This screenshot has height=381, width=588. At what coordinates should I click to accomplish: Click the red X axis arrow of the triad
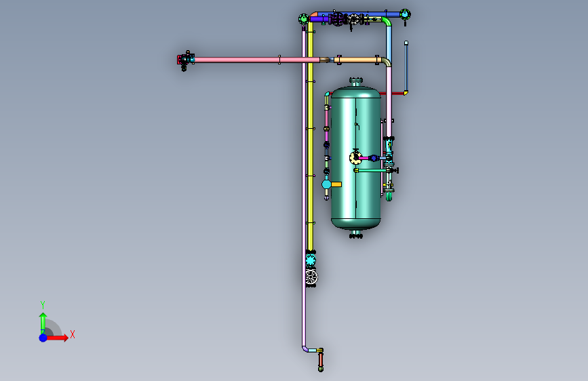tap(57, 338)
